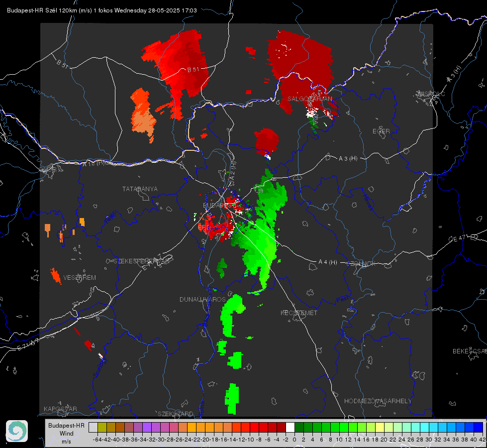Click the BUDAPEST city label on the map

(219, 205)
